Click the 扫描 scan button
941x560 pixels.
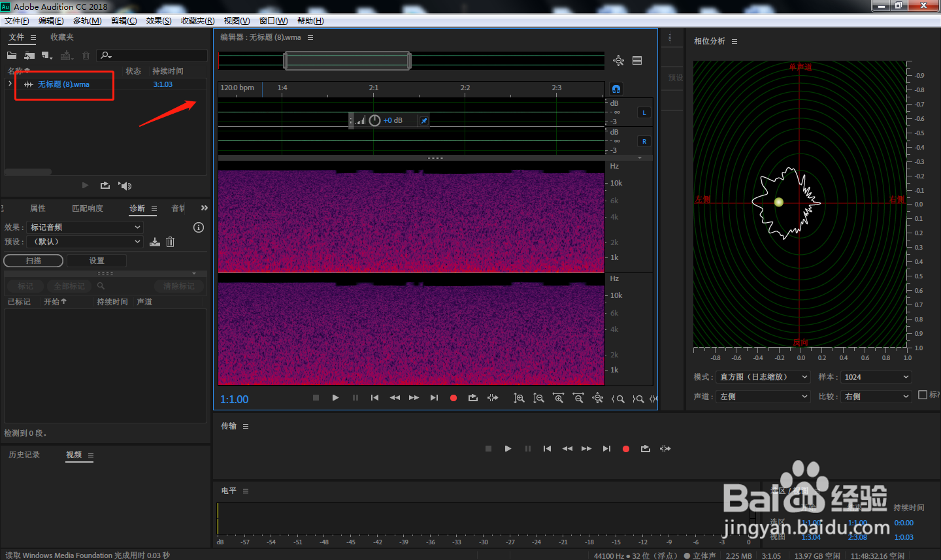click(x=33, y=260)
